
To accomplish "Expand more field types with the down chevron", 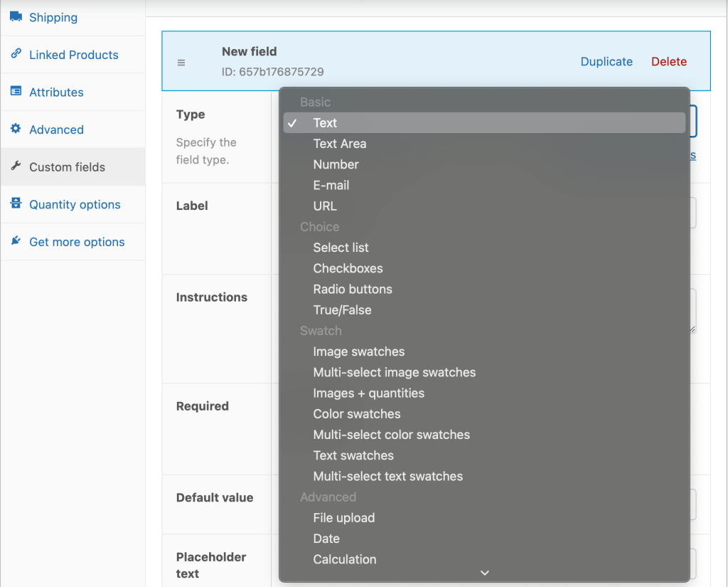I will coord(485,572).
